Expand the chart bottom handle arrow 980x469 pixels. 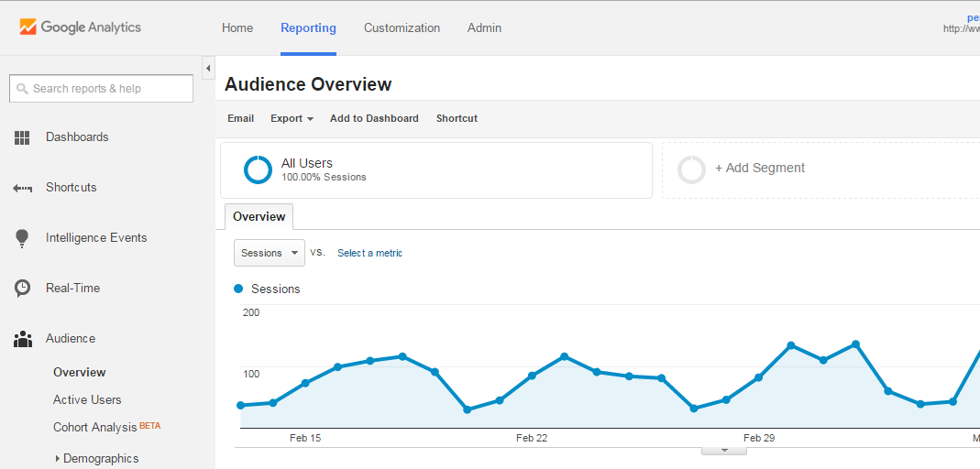click(724, 450)
